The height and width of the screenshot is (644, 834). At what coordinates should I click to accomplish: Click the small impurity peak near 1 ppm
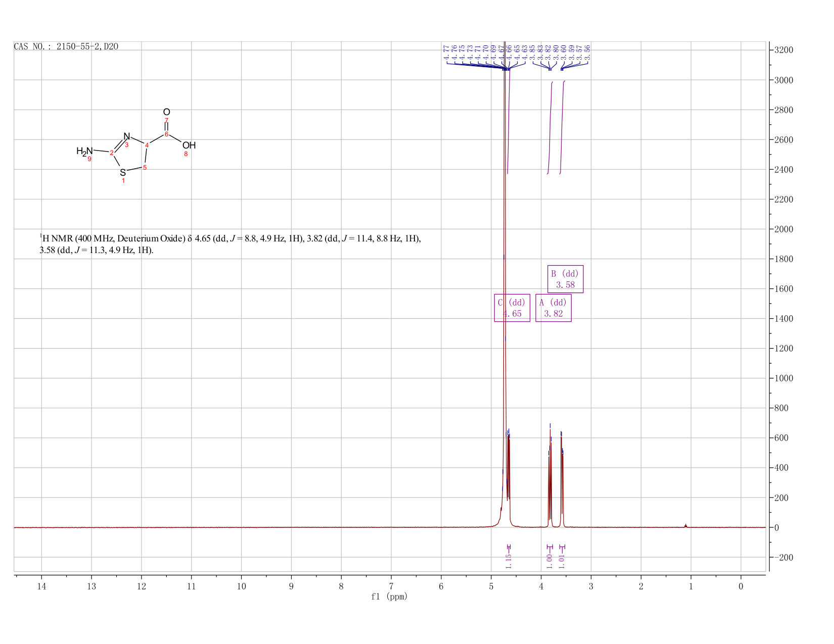(x=685, y=525)
